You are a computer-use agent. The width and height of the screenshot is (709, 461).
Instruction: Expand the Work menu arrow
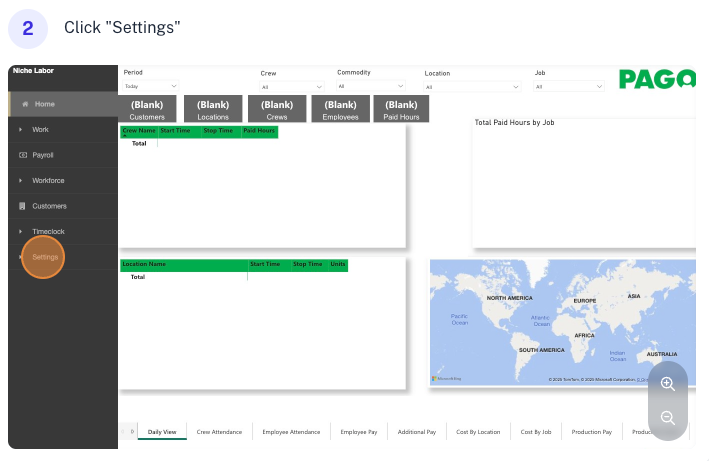pos(21,130)
